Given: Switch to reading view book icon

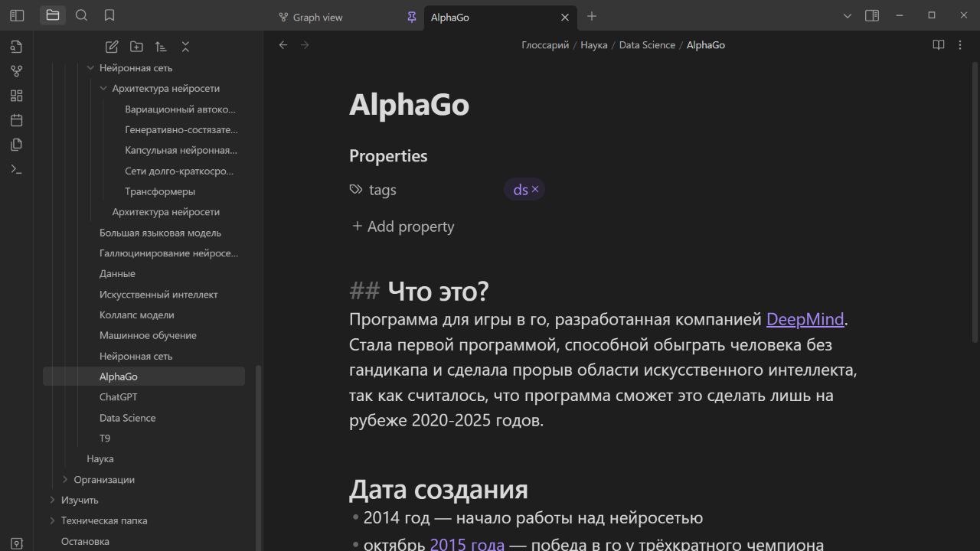Looking at the screenshot, I should [x=939, y=45].
